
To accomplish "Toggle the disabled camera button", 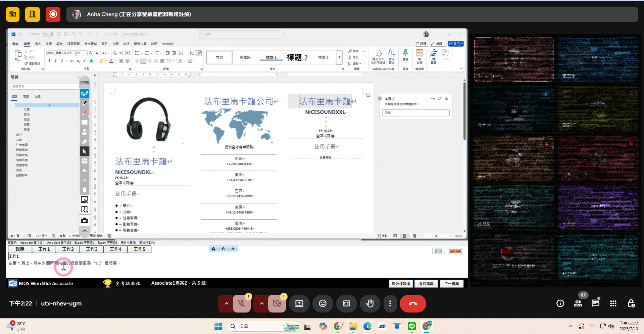I will tap(277, 303).
